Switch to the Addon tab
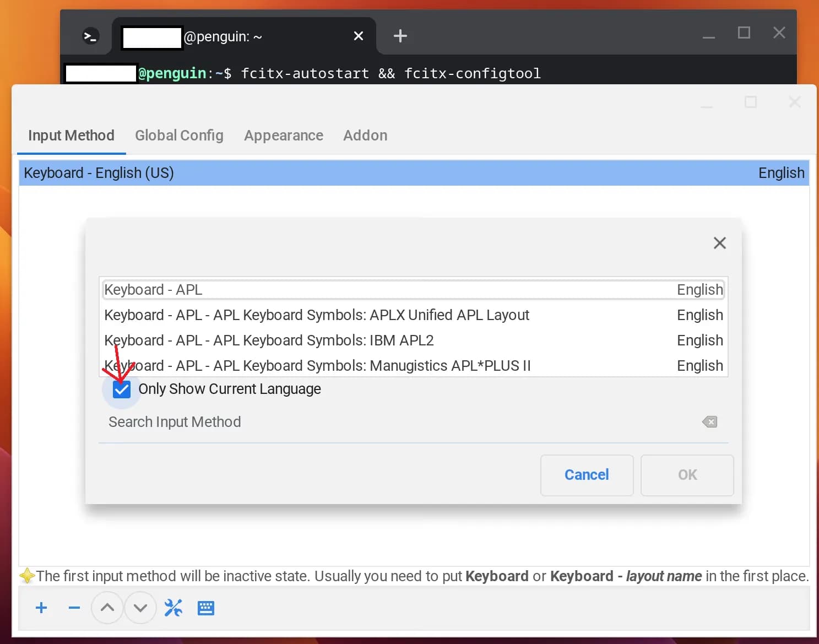Viewport: 819px width, 644px height. pyautogui.click(x=365, y=136)
